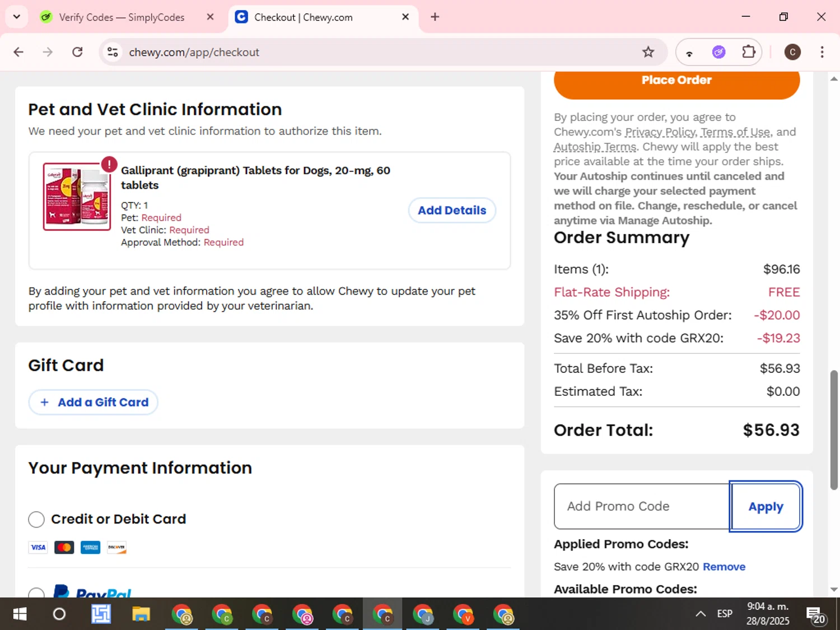Close the Verify Codes SimplyCodes tab

pos(210,17)
